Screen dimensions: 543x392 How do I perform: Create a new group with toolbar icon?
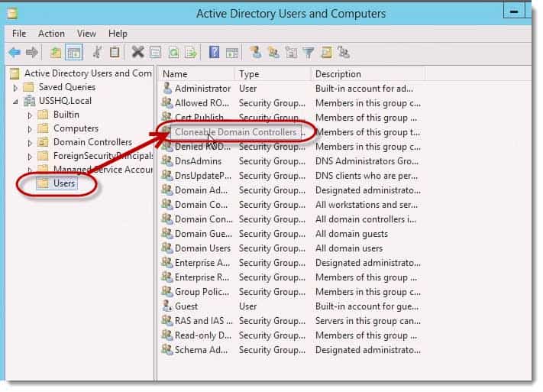click(x=273, y=53)
